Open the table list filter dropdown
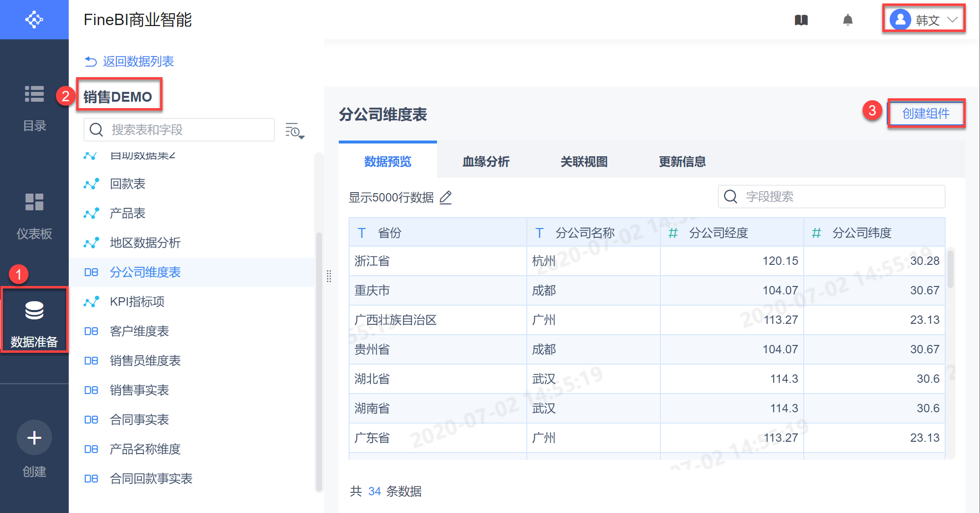 point(295,131)
